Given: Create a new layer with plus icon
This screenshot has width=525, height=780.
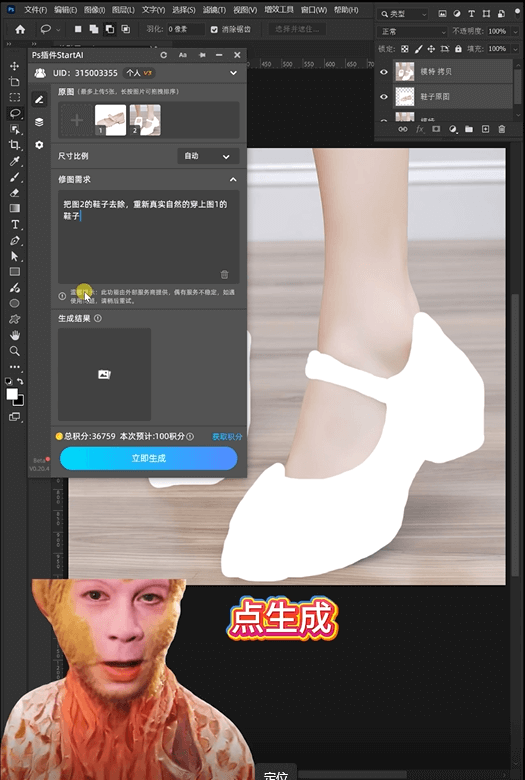Looking at the screenshot, I should tap(485, 129).
